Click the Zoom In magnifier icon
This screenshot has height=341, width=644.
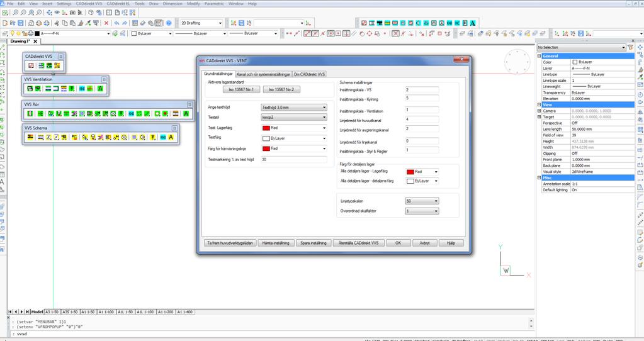pos(16,13)
